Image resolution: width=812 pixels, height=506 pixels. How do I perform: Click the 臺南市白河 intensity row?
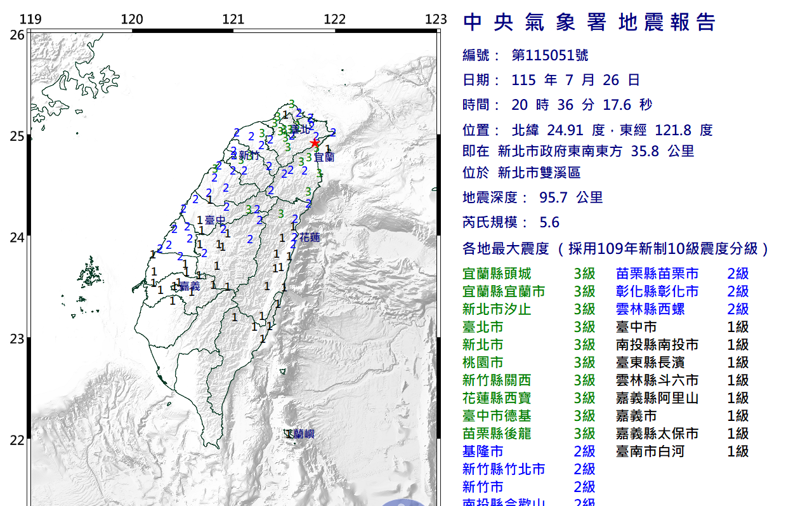point(683,451)
